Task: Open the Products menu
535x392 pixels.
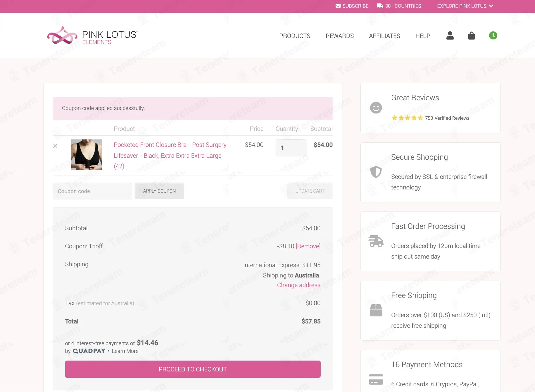Action: [x=295, y=36]
